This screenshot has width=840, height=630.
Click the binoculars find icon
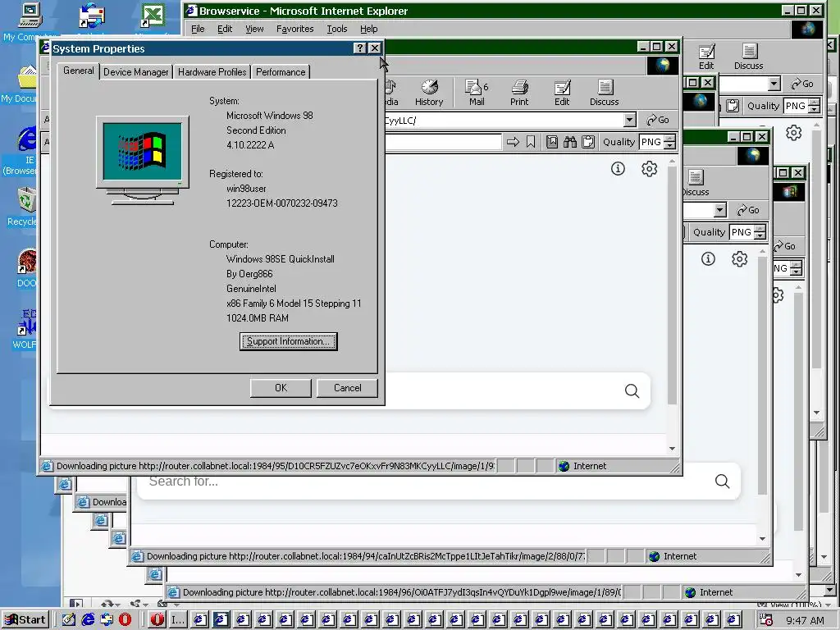coord(570,142)
